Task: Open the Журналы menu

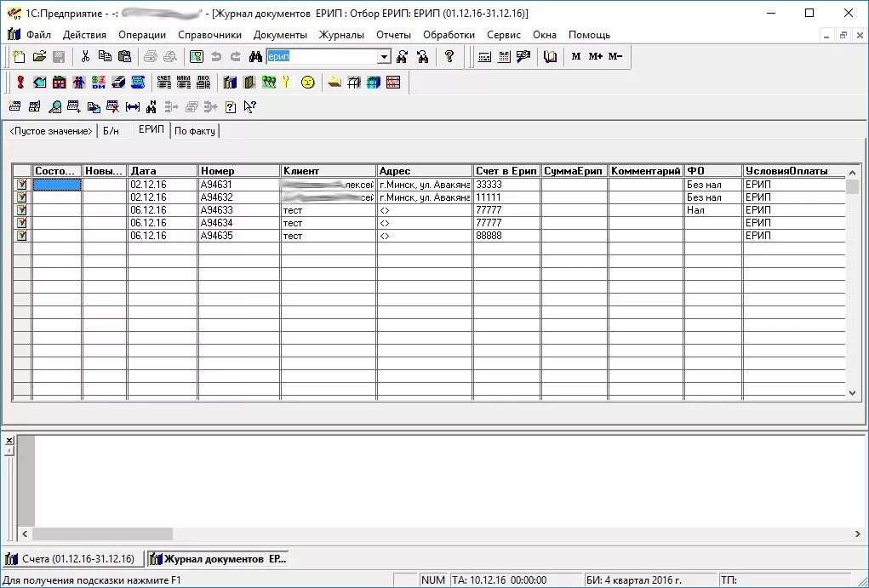Action: (x=341, y=35)
